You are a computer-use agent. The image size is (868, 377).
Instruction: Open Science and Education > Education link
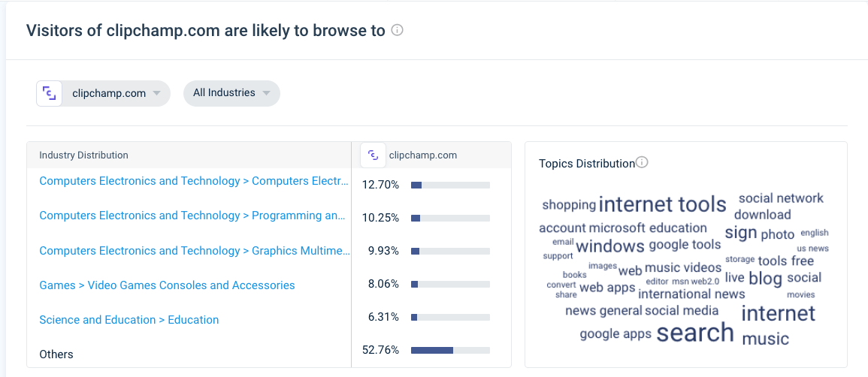pos(129,319)
